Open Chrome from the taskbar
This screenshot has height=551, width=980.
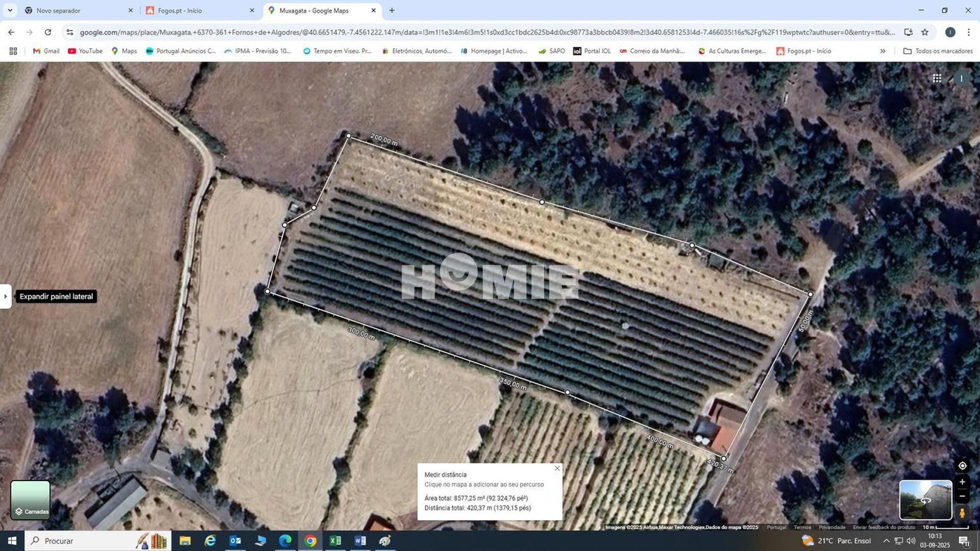click(x=310, y=541)
